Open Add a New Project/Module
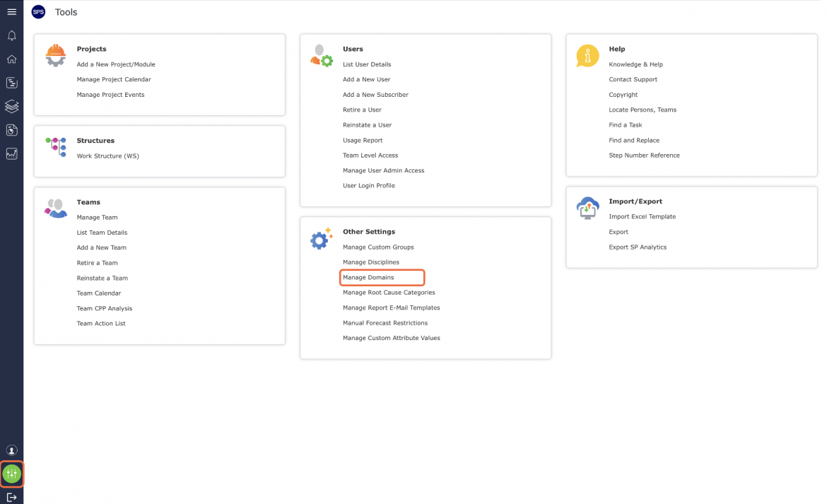827x504 pixels. (116, 64)
